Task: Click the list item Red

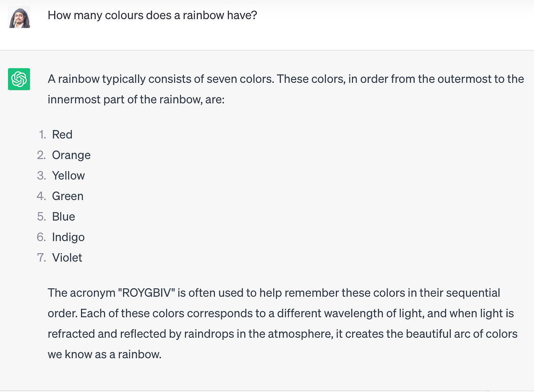Action: (x=62, y=134)
